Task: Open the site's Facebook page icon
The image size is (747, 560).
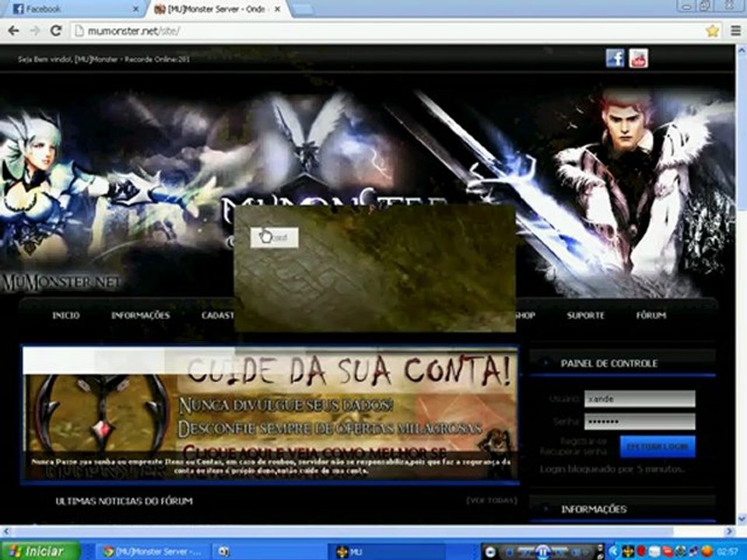Action: (x=615, y=58)
